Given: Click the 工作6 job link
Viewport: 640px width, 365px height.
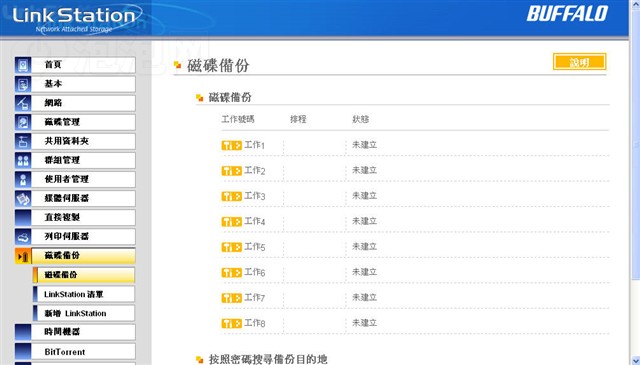Looking at the screenshot, I should 255,272.
